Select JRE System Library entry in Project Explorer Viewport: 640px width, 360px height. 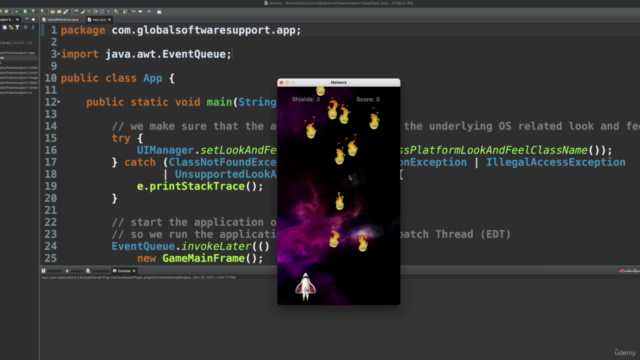tap(16, 42)
